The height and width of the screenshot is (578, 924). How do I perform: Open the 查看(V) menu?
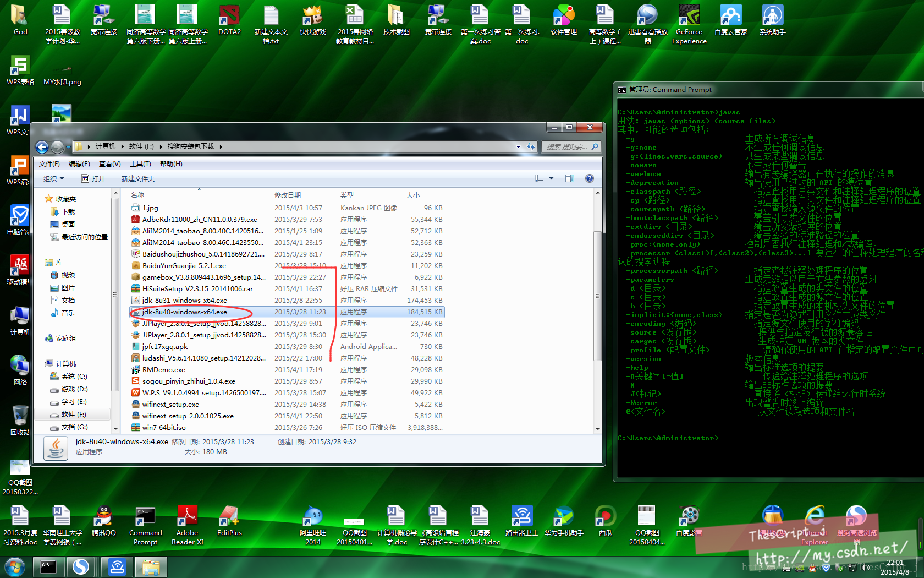(x=109, y=164)
